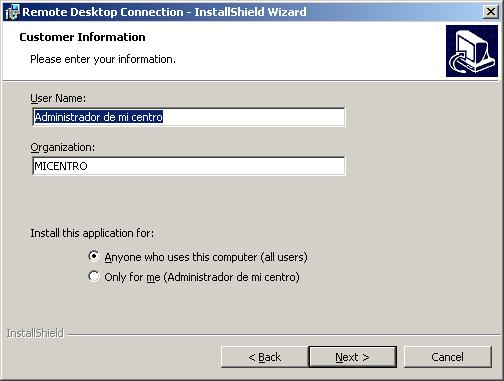Click the Organization label
The image size is (504, 381).
63,147
